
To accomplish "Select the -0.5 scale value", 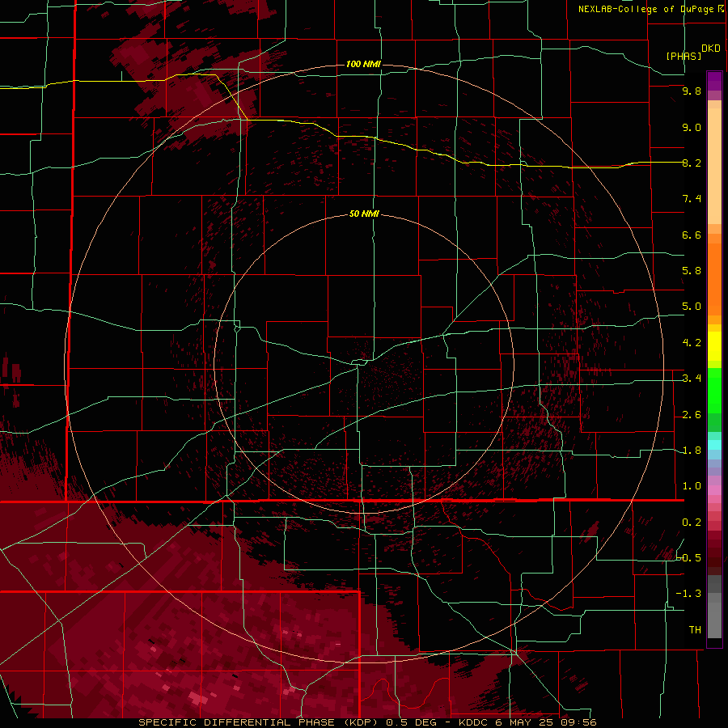I will (688, 558).
